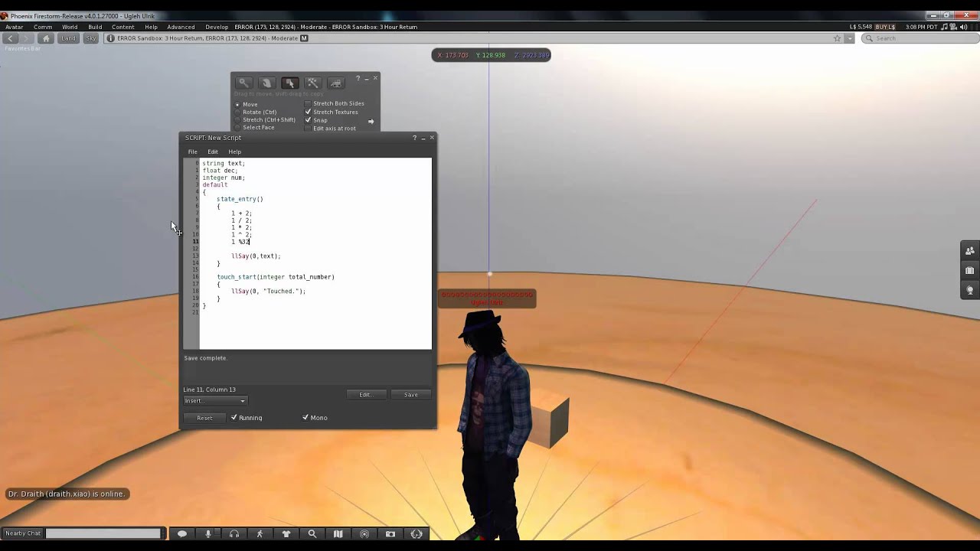Select the Move (hand) tool in build toolbar
Image resolution: width=980 pixels, height=551 pixels.
click(266, 83)
